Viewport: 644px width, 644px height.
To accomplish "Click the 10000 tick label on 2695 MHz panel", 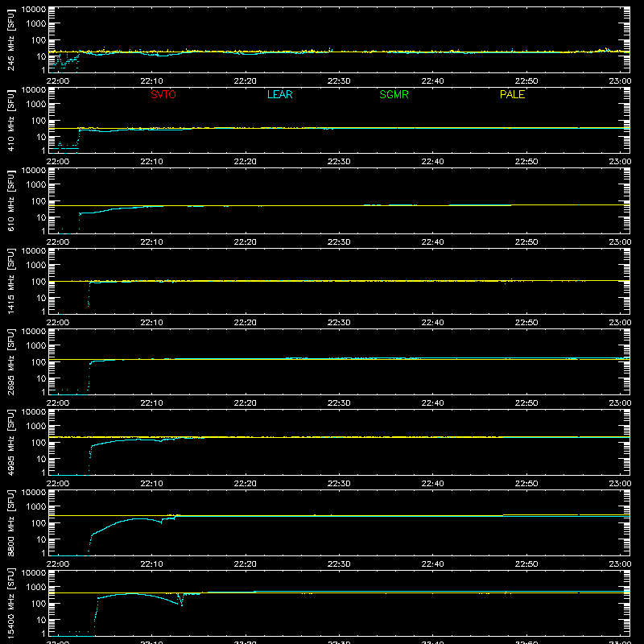I will point(34,332).
